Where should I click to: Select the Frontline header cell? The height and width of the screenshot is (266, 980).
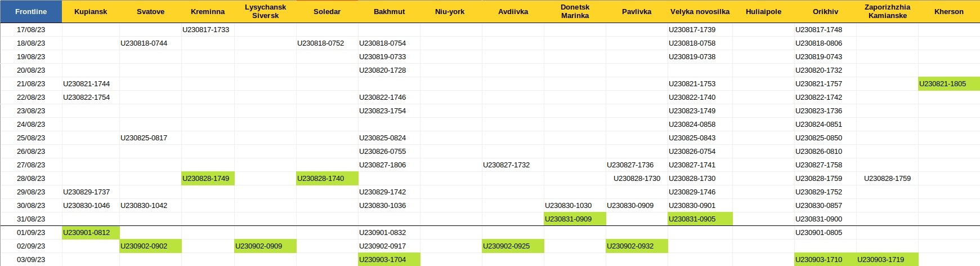[x=31, y=11]
